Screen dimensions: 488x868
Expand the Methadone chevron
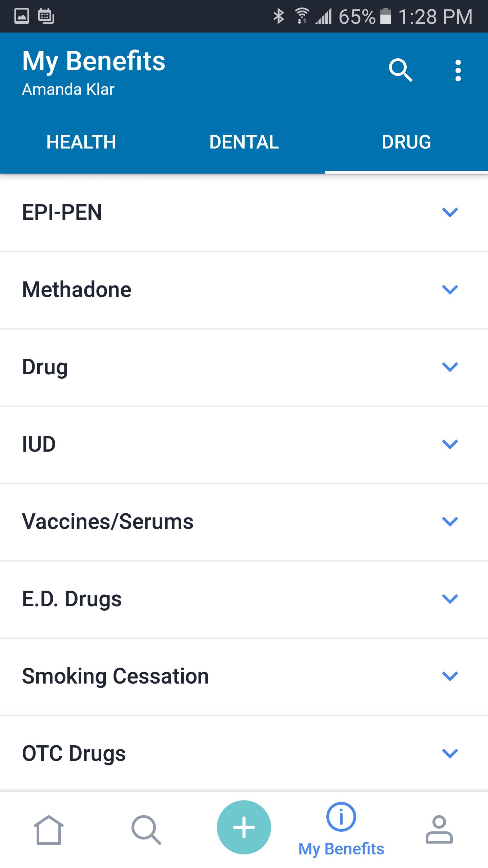pos(450,290)
